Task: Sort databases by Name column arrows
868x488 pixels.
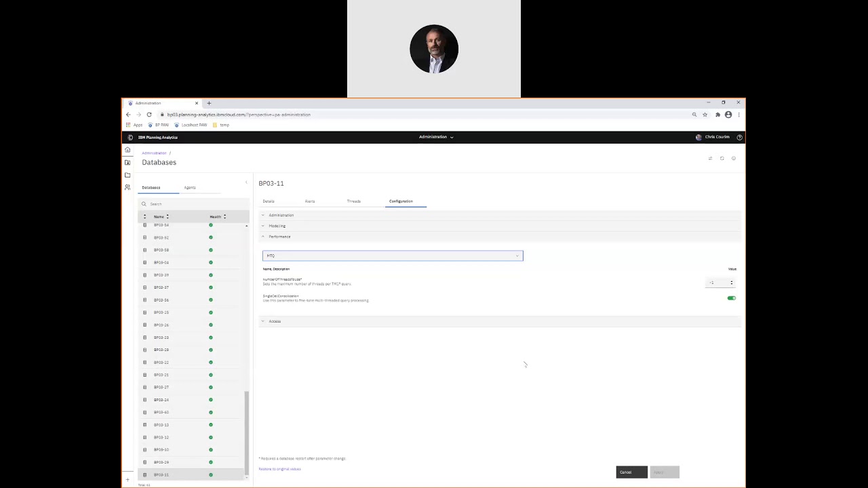Action: tap(167, 216)
